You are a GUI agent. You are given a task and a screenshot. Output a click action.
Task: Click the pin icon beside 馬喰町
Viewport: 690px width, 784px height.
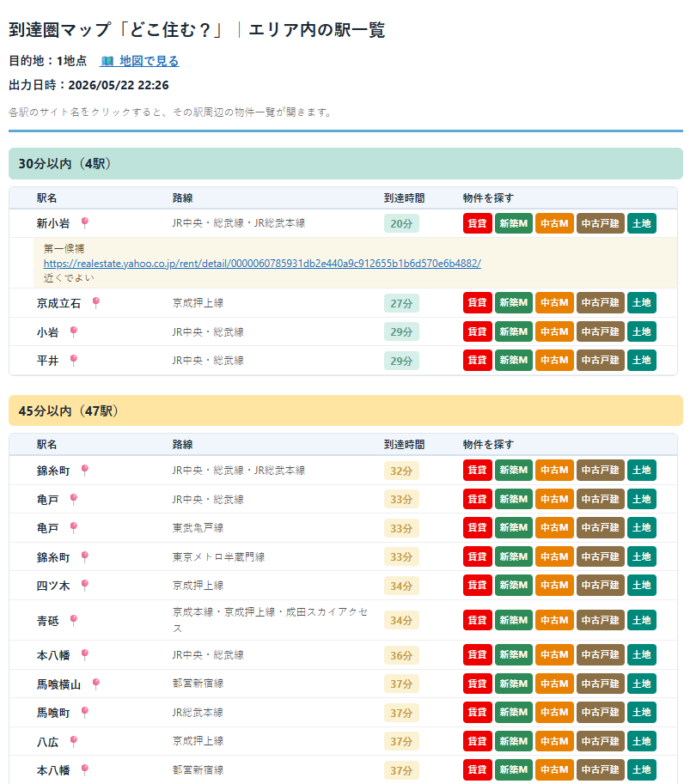coord(85,712)
